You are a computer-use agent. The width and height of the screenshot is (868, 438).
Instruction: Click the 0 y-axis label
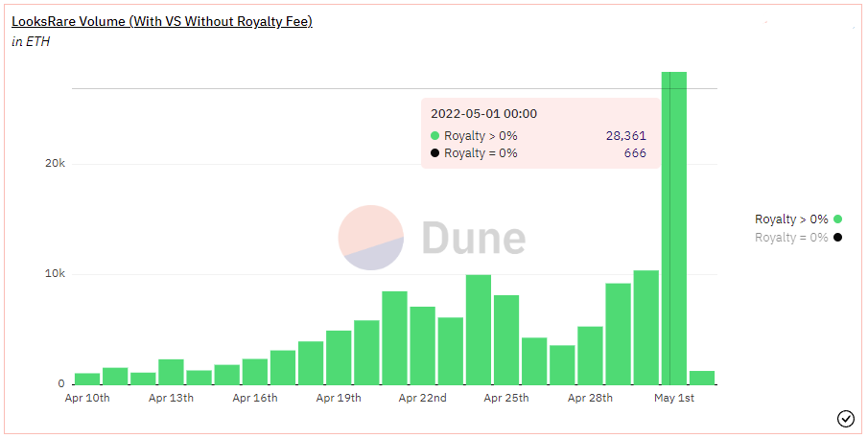point(61,383)
